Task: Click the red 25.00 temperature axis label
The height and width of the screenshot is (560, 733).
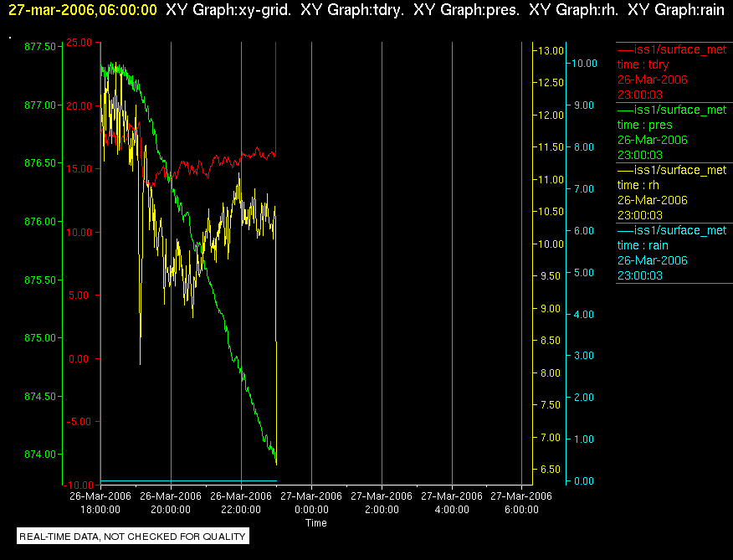Action: pyautogui.click(x=79, y=43)
